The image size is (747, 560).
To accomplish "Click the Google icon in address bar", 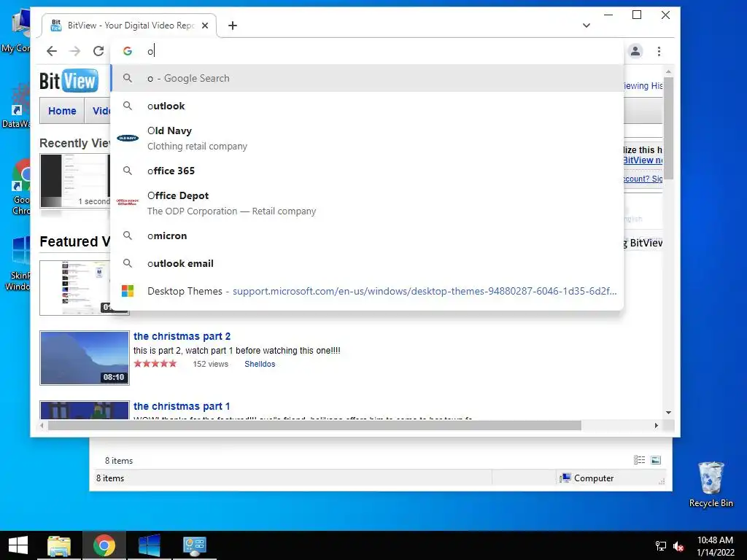I will click(127, 51).
